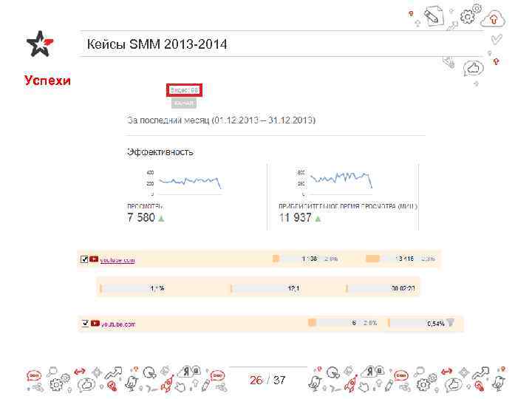The width and height of the screenshot is (532, 399).
Task: Click the slide number 26 / 37
Action: coord(267,380)
